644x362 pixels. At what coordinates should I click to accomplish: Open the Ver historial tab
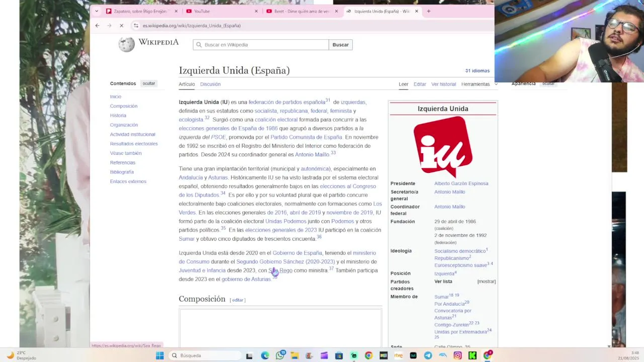click(x=444, y=84)
